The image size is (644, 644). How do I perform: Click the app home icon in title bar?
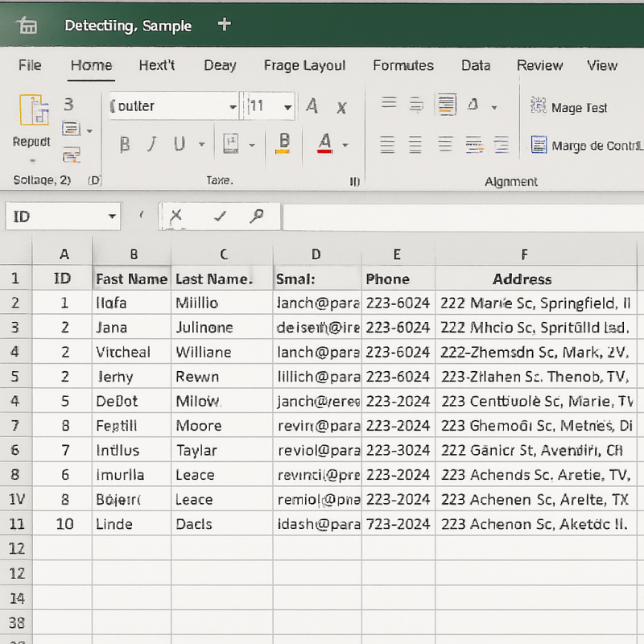[27, 26]
